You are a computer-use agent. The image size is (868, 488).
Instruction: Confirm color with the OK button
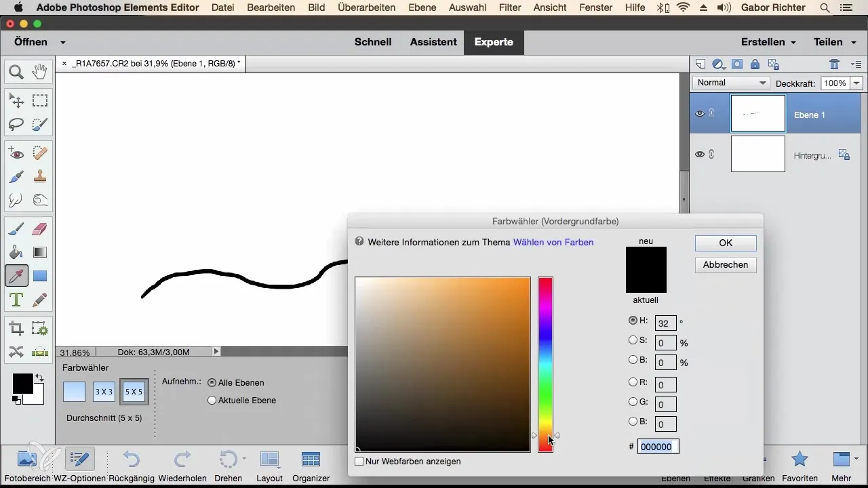click(726, 243)
